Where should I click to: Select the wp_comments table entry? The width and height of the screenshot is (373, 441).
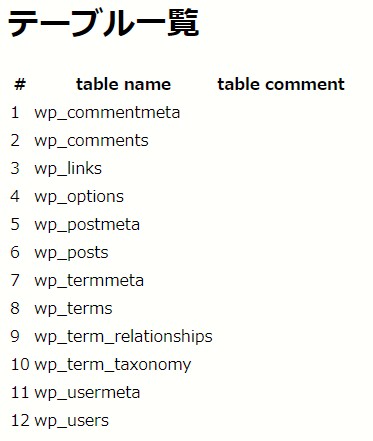(x=91, y=141)
